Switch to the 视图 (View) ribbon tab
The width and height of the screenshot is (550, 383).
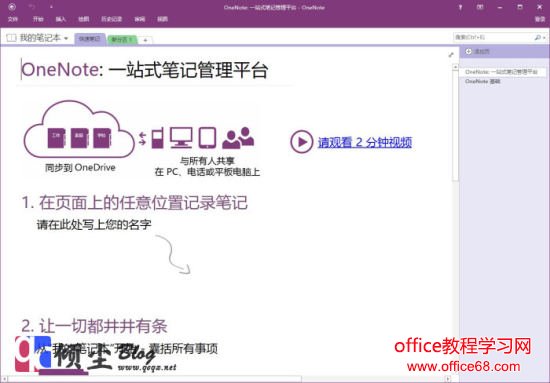tap(162, 19)
